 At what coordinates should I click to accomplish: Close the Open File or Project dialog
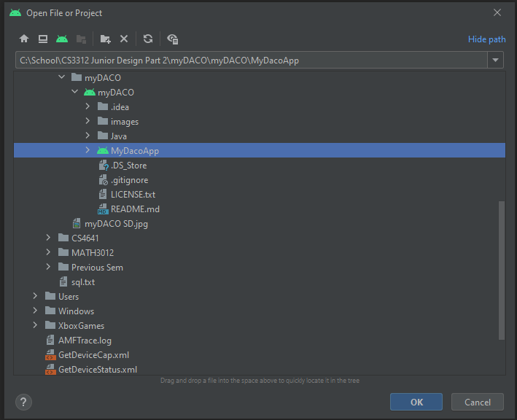[497, 12]
